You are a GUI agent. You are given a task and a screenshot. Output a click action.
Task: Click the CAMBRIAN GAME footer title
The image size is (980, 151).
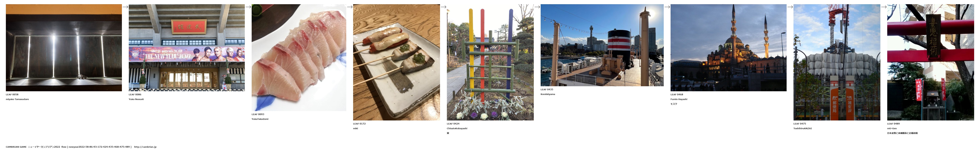click(16, 147)
